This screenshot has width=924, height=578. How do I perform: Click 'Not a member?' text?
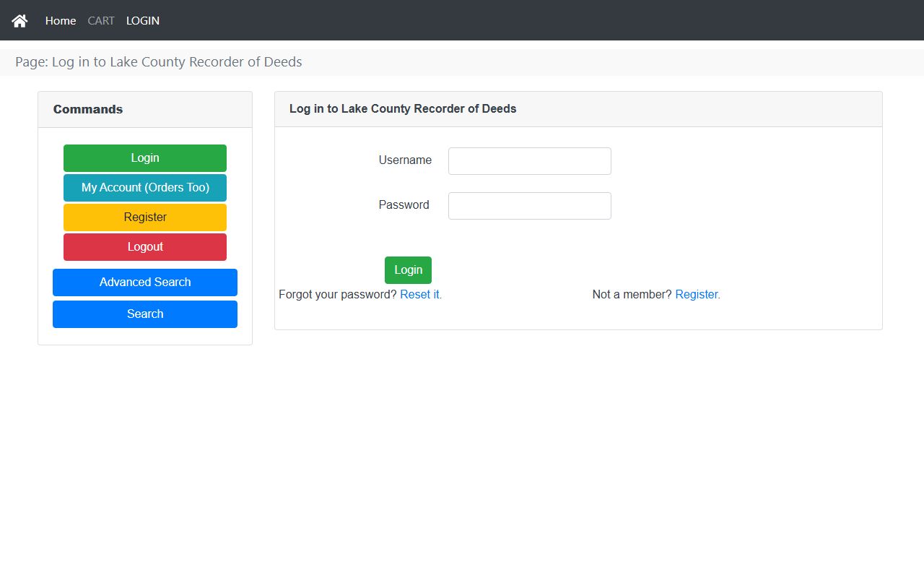[x=632, y=295]
